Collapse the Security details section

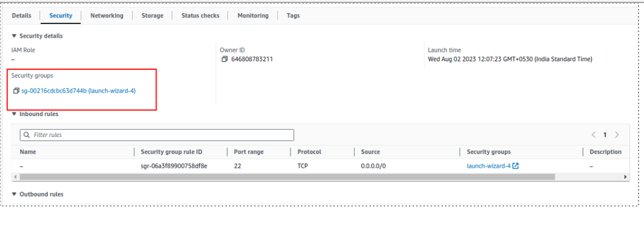click(14, 36)
